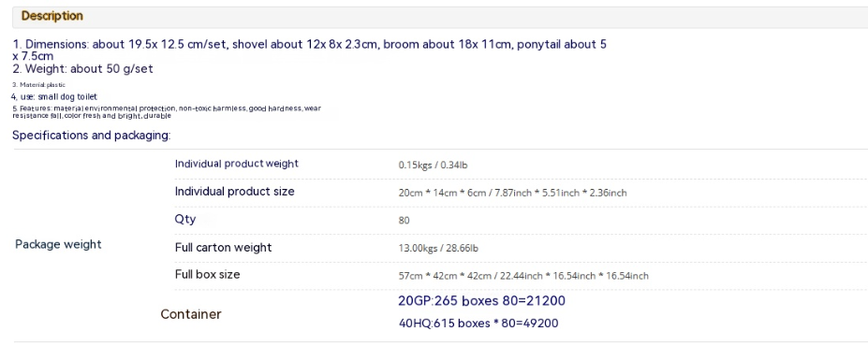Click the Full box size label

point(208,274)
